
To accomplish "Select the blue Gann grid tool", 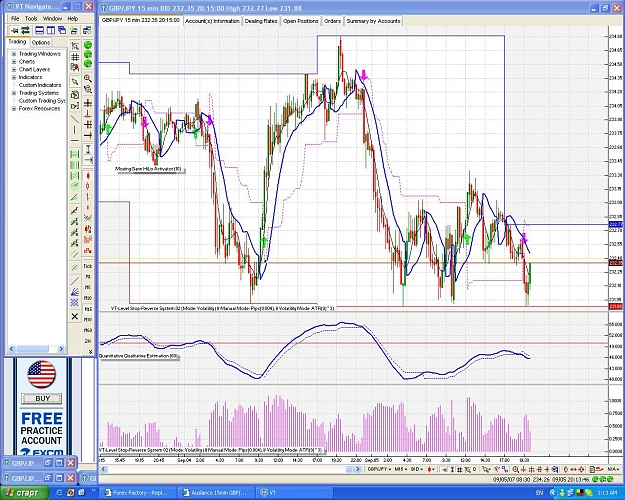I will tap(75, 303).
